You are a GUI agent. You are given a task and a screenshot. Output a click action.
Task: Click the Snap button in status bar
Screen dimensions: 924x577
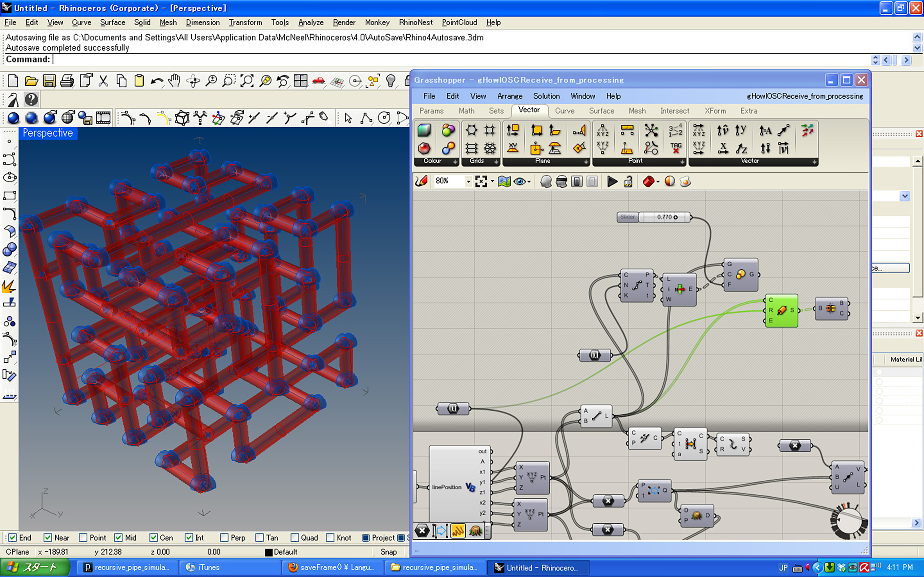(388, 552)
